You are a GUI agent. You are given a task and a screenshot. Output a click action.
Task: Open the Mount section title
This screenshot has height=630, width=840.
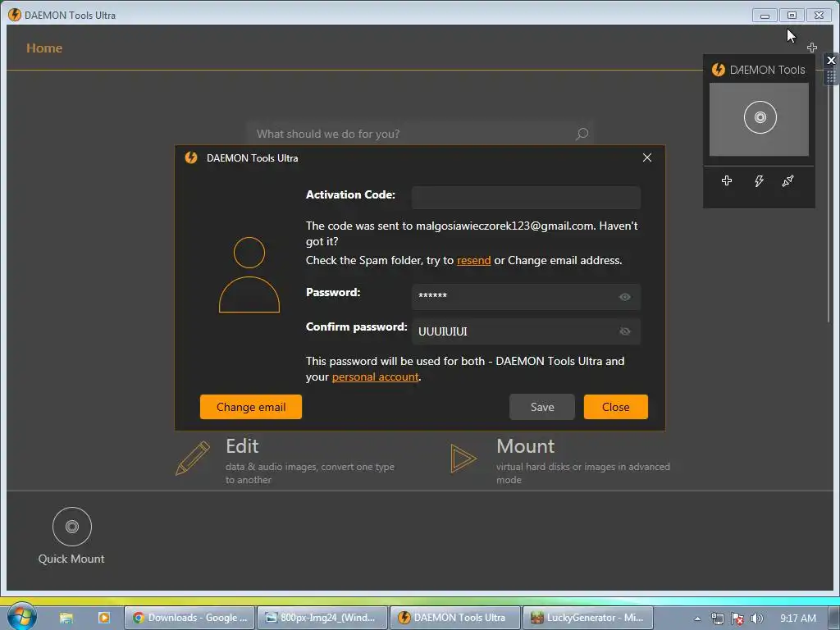525,446
